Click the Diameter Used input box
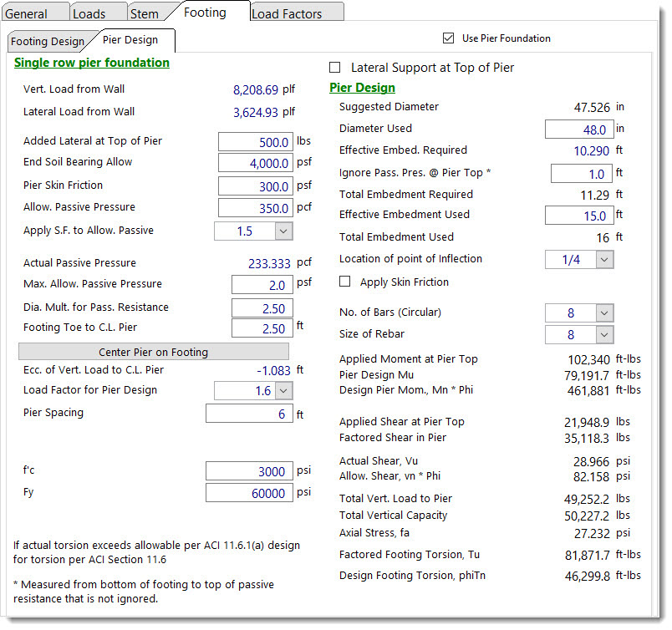Viewport: 672px width, 630px height. coord(578,130)
